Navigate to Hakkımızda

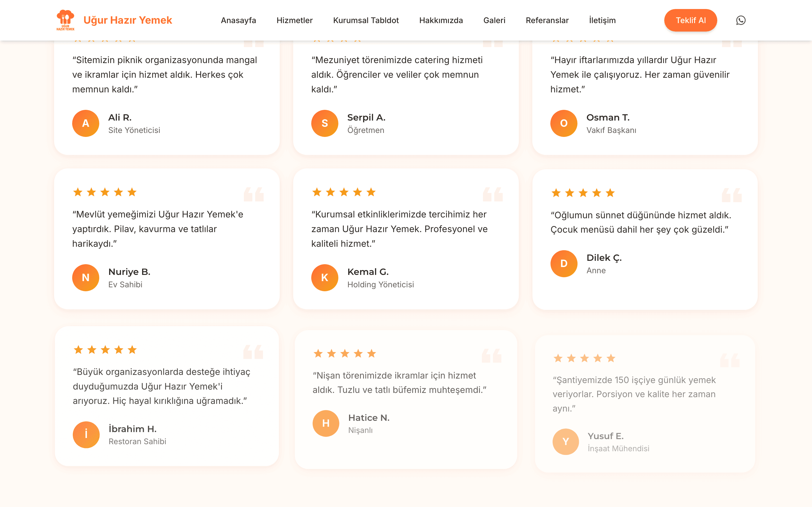click(x=441, y=21)
